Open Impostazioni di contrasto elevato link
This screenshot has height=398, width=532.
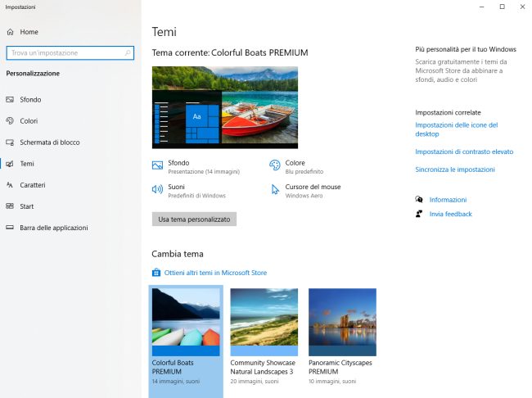[x=464, y=152]
